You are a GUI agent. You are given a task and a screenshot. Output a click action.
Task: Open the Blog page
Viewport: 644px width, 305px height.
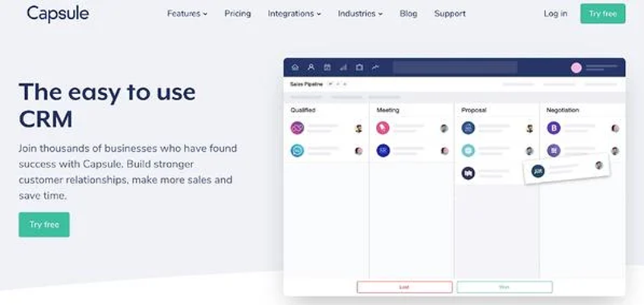click(x=409, y=14)
